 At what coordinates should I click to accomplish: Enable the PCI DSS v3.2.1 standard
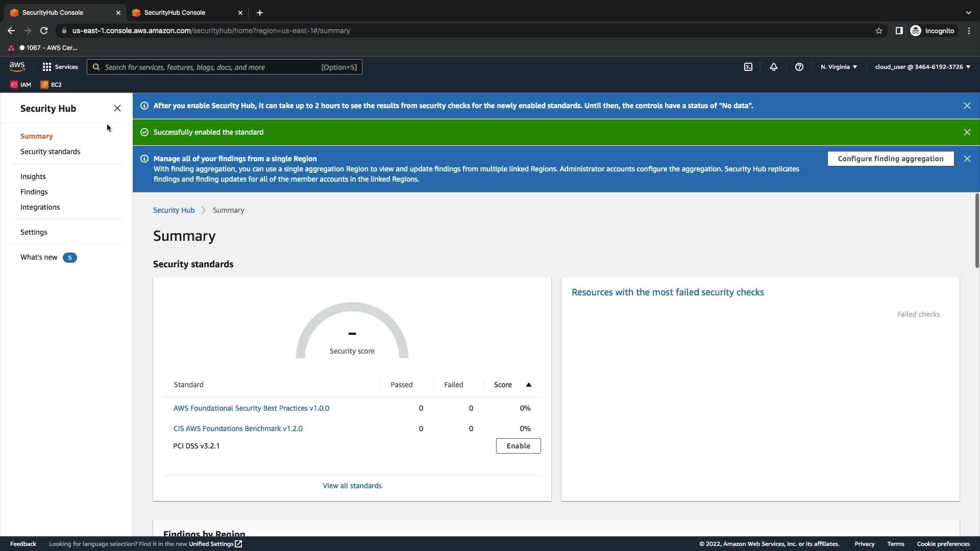[x=518, y=446]
